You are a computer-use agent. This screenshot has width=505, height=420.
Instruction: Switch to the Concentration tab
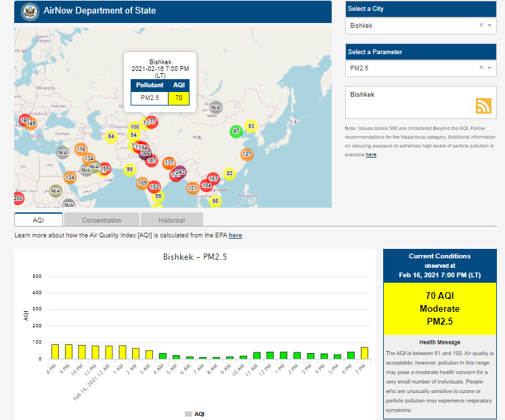102,220
